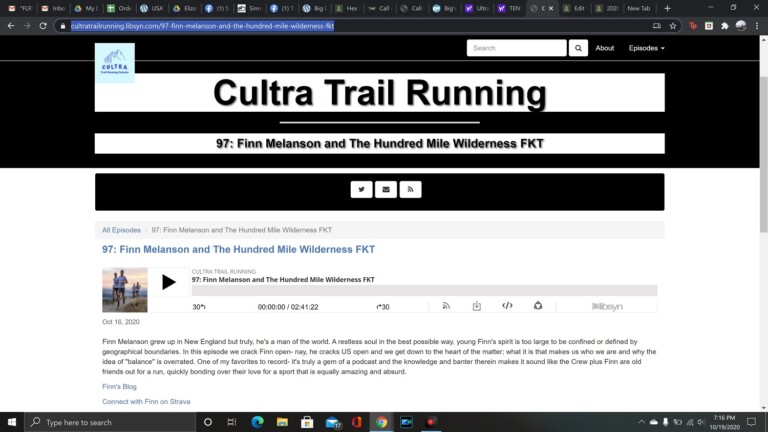Show hidden system tray icons
The height and width of the screenshot is (432, 768).
click(x=649, y=422)
